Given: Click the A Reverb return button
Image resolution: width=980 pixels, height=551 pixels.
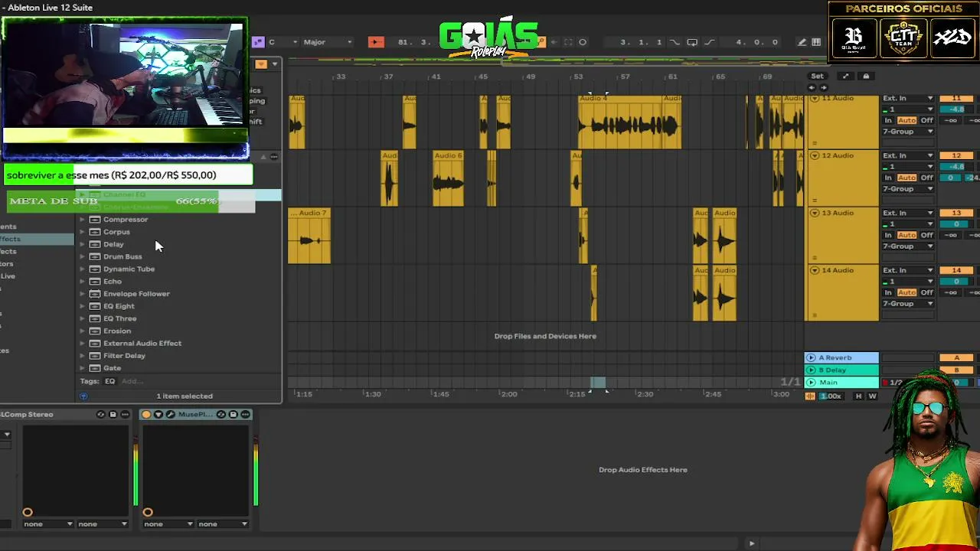Looking at the screenshot, I should tap(956, 357).
